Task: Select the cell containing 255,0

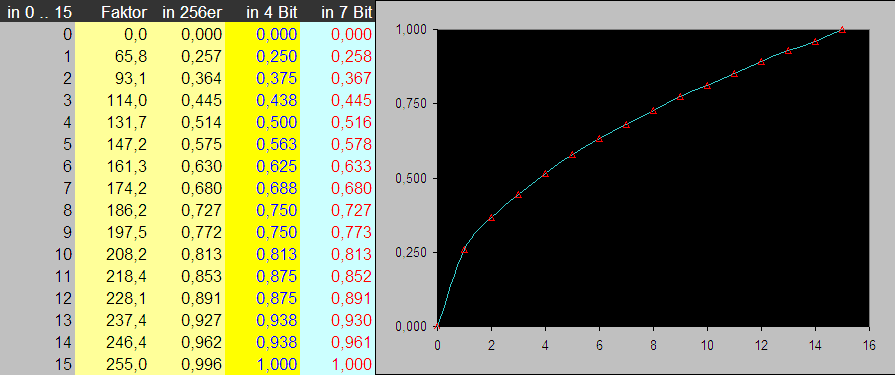Action: [113, 364]
